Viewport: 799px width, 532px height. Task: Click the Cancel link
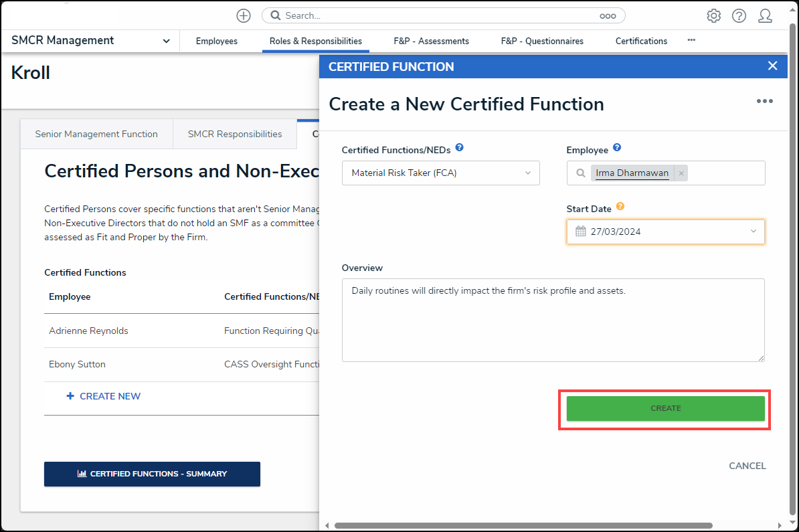[747, 466]
